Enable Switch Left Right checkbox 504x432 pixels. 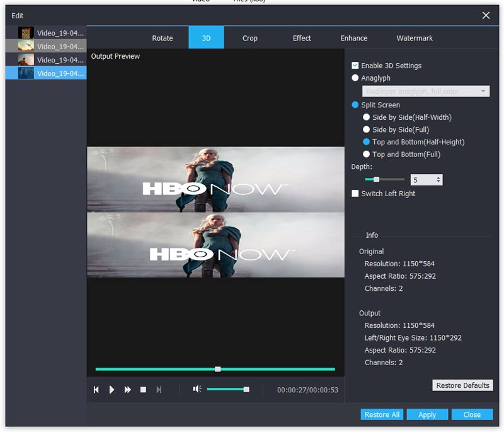point(355,194)
